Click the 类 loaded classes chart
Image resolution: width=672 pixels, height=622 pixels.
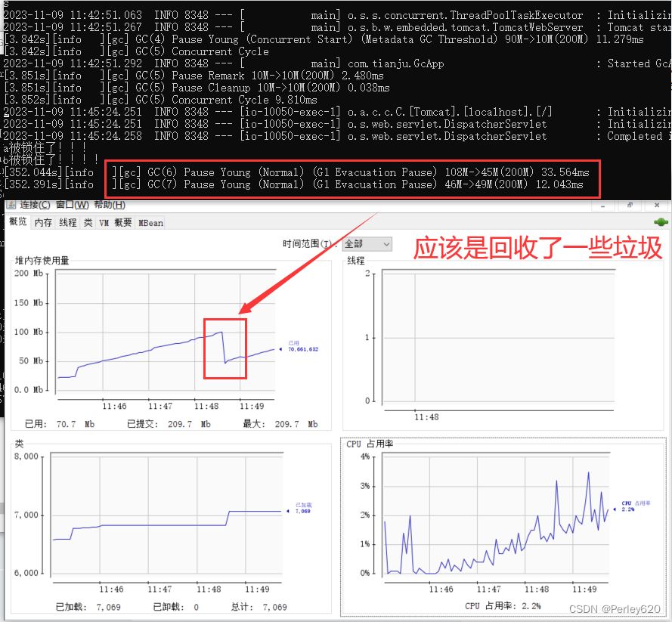[167, 513]
